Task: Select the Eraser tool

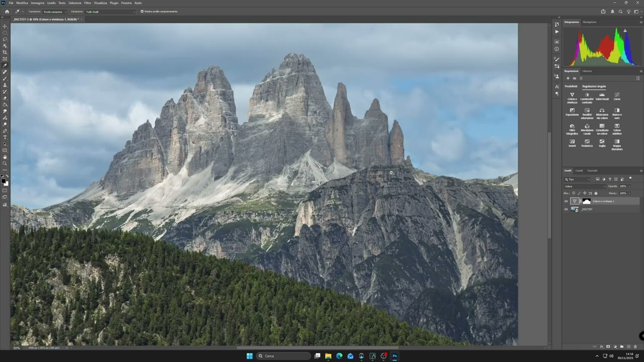Action: point(5,99)
